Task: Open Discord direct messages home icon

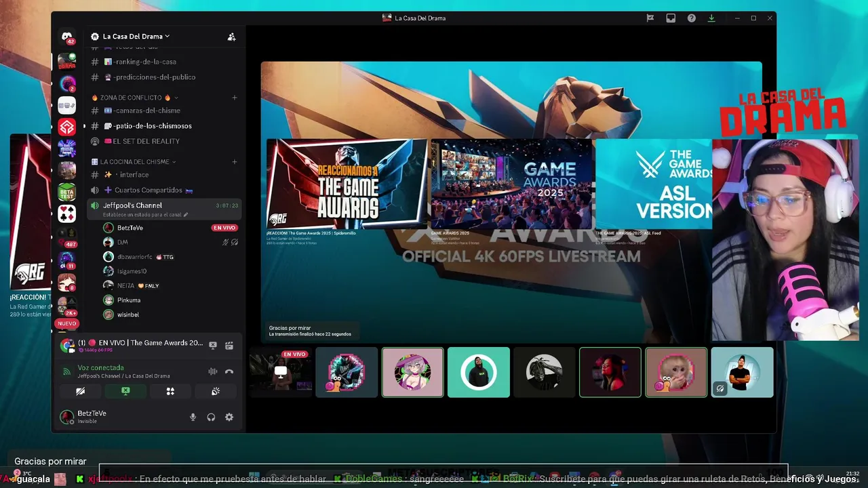Action: coord(66,37)
